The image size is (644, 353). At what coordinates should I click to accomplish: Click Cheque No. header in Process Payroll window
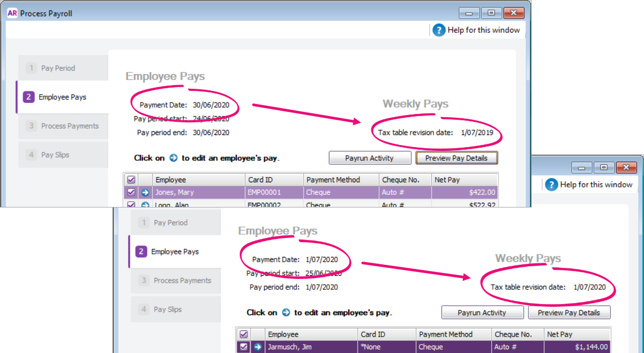pyautogui.click(x=406, y=180)
